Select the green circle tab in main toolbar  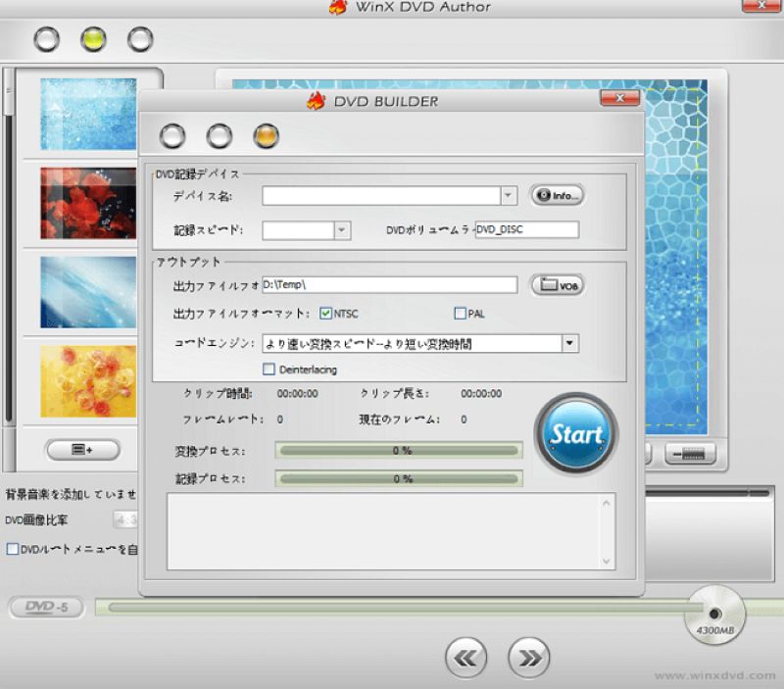[x=93, y=38]
